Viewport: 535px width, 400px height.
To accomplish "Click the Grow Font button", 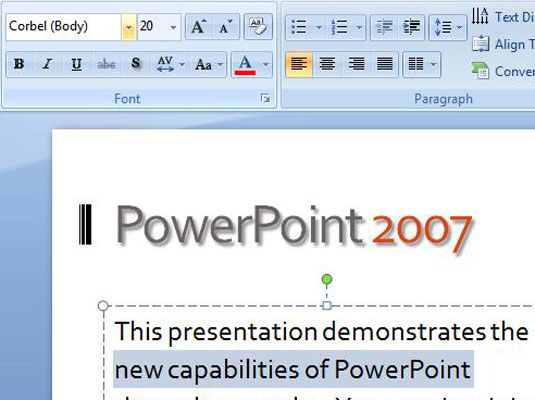I will tap(199, 27).
